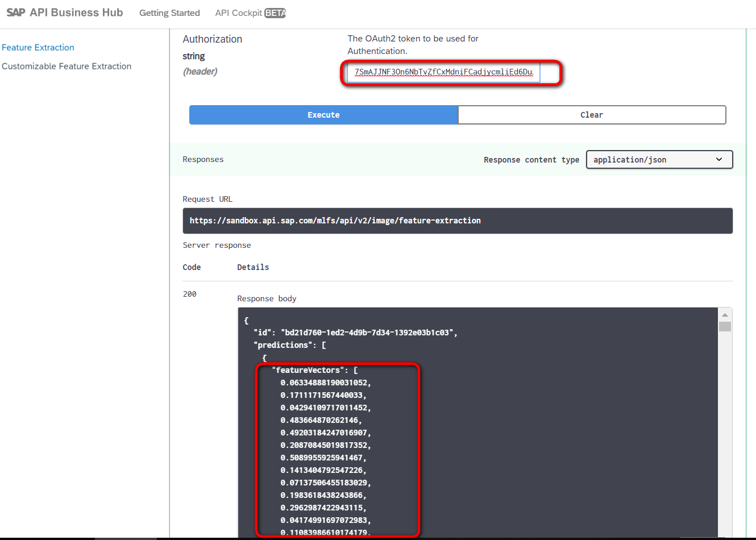This screenshot has width=756, height=540.
Task: Click value 0.07137506455183029
Action: (x=326, y=483)
